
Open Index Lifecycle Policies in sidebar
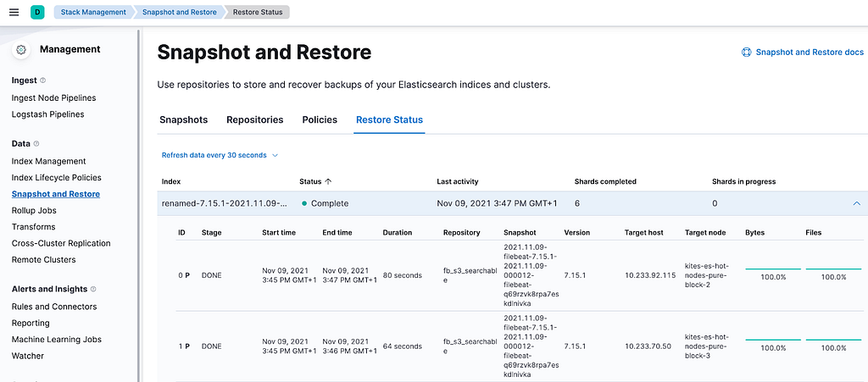[x=57, y=178]
